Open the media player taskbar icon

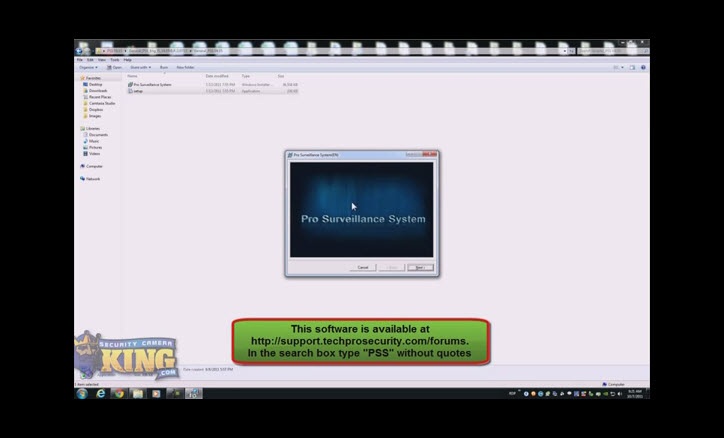pyautogui.click(x=156, y=394)
